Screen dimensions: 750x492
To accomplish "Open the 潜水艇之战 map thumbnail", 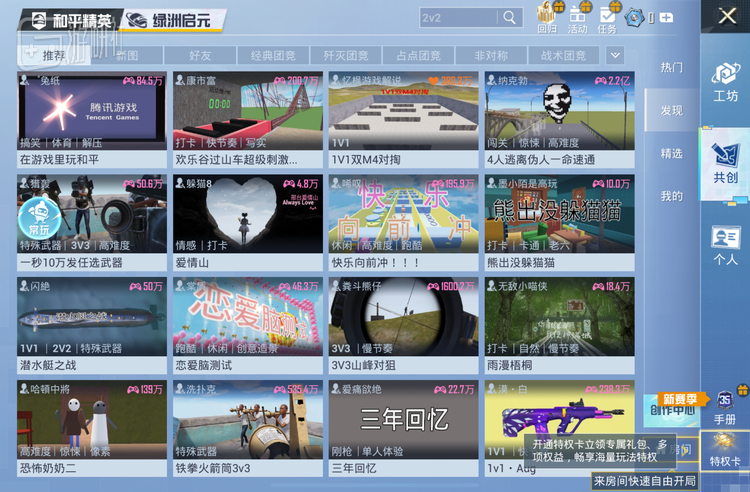I will [92, 314].
